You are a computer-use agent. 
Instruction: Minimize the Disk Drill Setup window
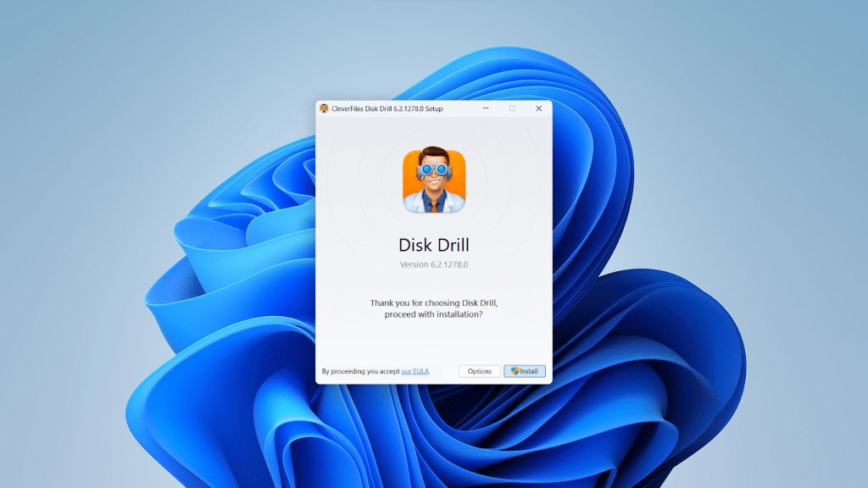tap(486, 108)
